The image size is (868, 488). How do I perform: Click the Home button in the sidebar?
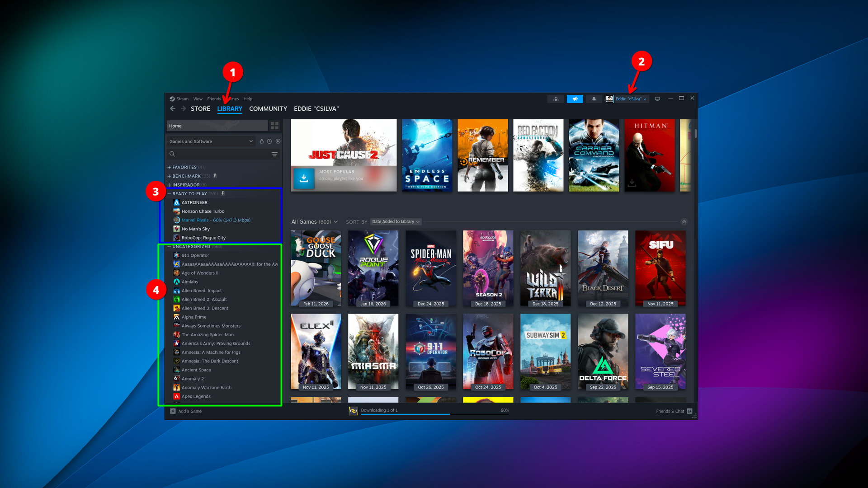(217, 126)
